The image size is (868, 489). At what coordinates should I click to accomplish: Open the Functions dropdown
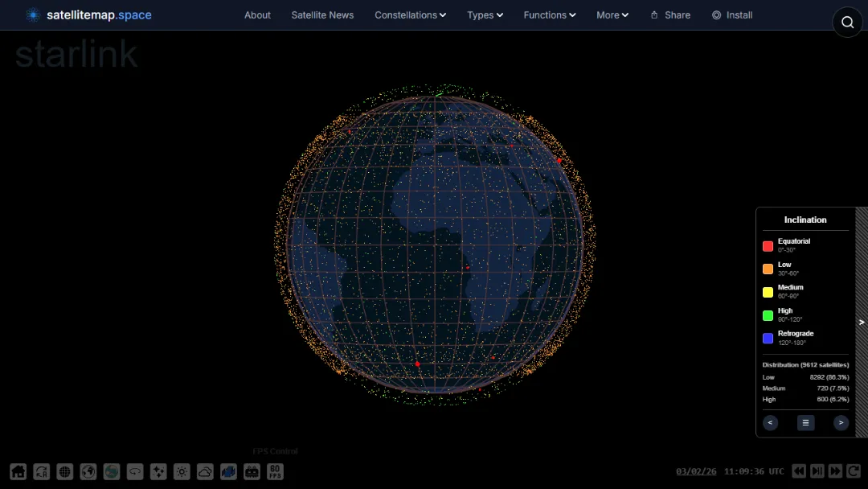coord(549,14)
